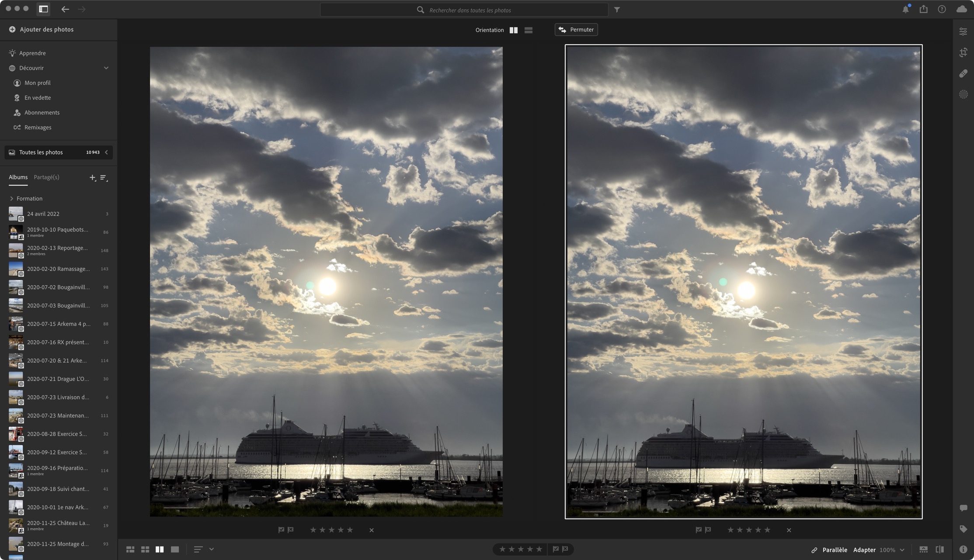The image size is (974, 560).
Task: Rate left photo five stars
Action: coord(350,530)
